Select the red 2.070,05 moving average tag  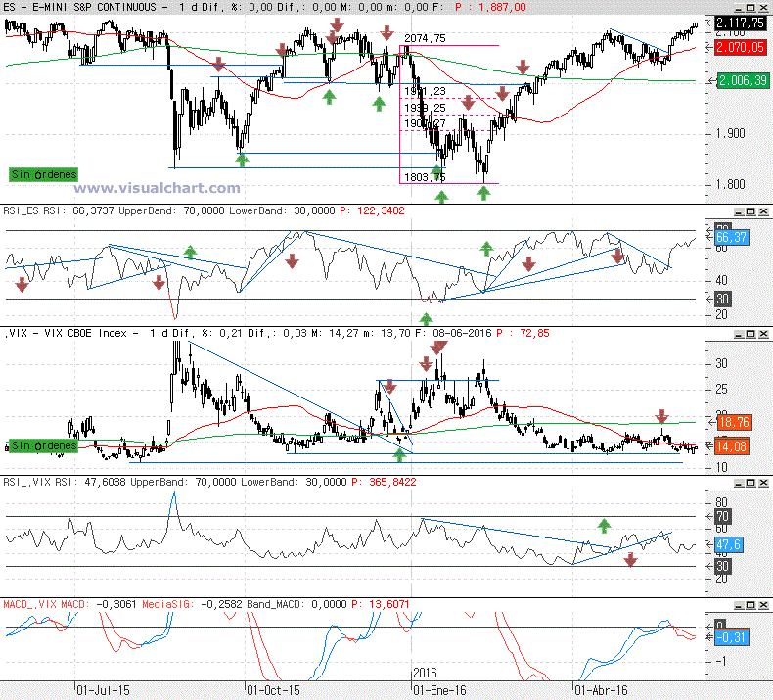741,47
